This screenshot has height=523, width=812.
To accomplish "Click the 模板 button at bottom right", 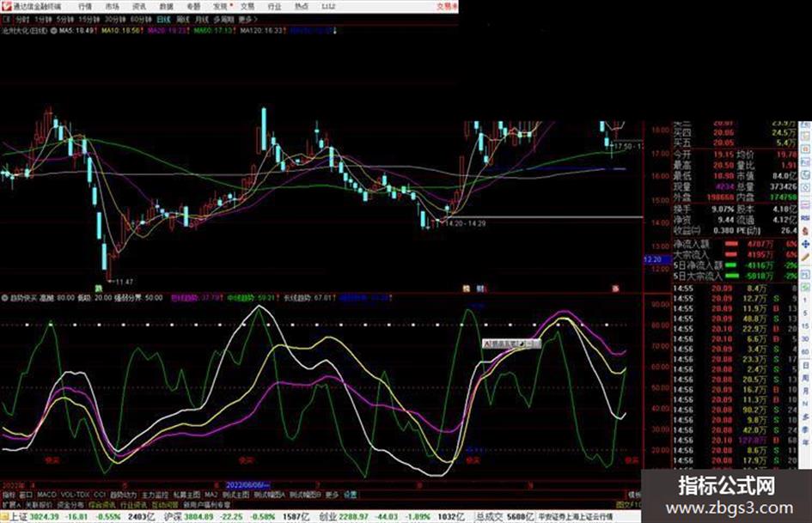I will (634, 495).
